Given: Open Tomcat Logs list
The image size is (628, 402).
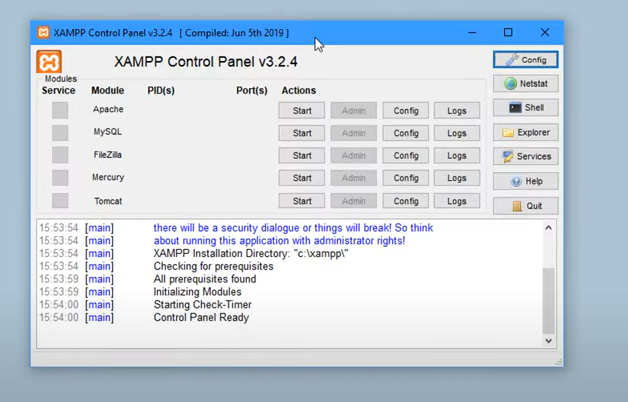Looking at the screenshot, I should tap(457, 201).
